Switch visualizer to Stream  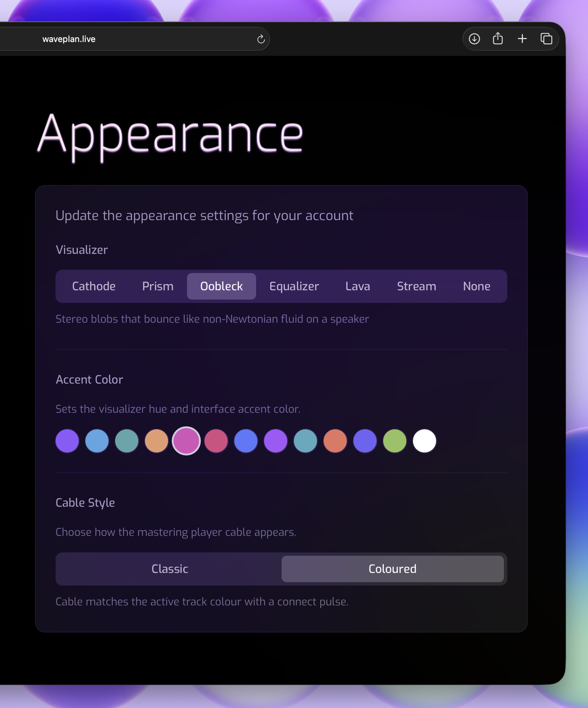tap(416, 286)
